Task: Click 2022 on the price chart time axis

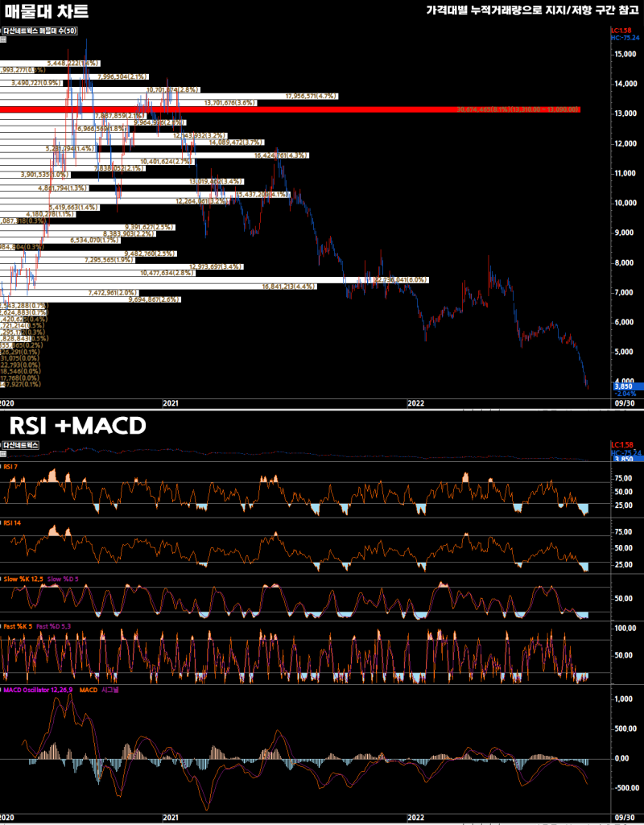Action: pos(415,403)
